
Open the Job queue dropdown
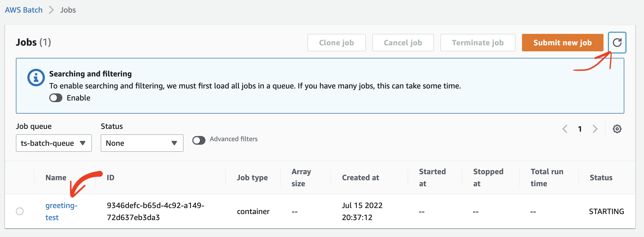54,143
